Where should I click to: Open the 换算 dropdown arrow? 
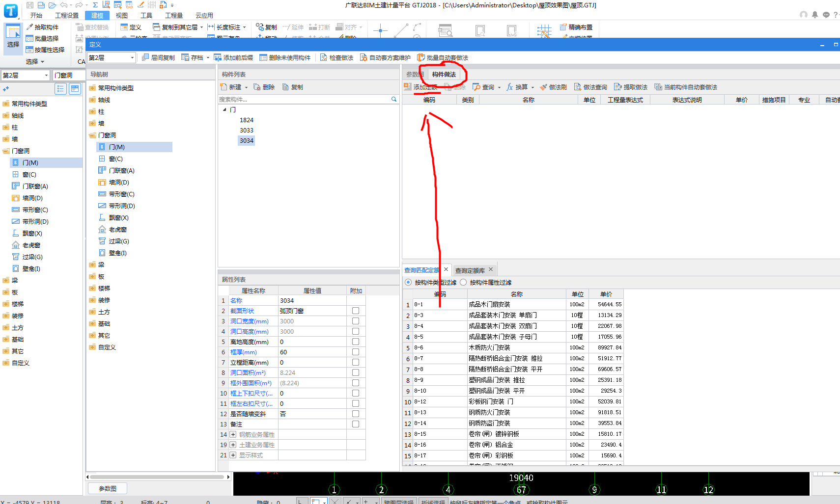[x=532, y=87]
